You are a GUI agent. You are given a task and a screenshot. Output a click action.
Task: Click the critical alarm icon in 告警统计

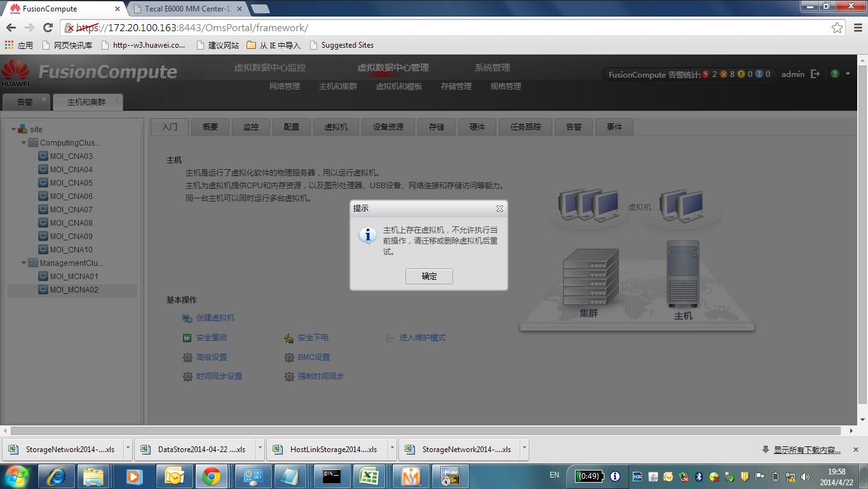[x=705, y=74]
